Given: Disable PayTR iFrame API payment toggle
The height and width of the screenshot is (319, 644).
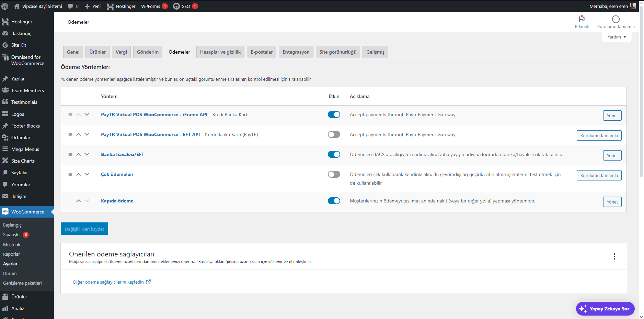Looking at the screenshot, I should pos(334,114).
